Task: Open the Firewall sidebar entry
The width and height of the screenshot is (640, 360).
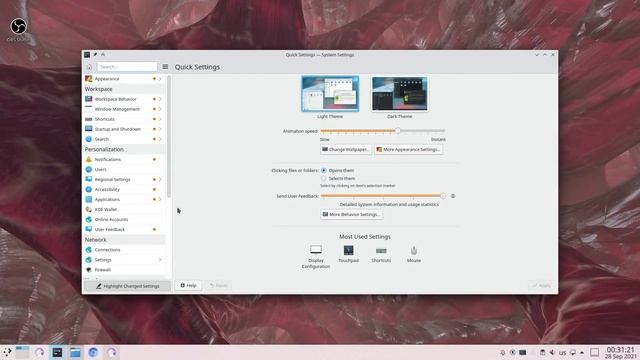Action: click(x=124, y=269)
